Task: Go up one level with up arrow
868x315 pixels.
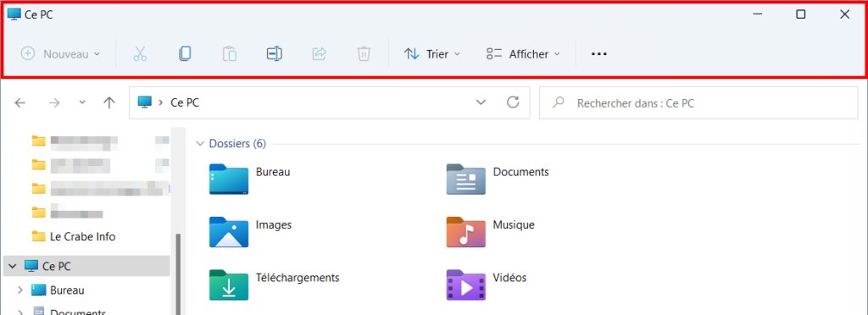Action: tap(109, 102)
